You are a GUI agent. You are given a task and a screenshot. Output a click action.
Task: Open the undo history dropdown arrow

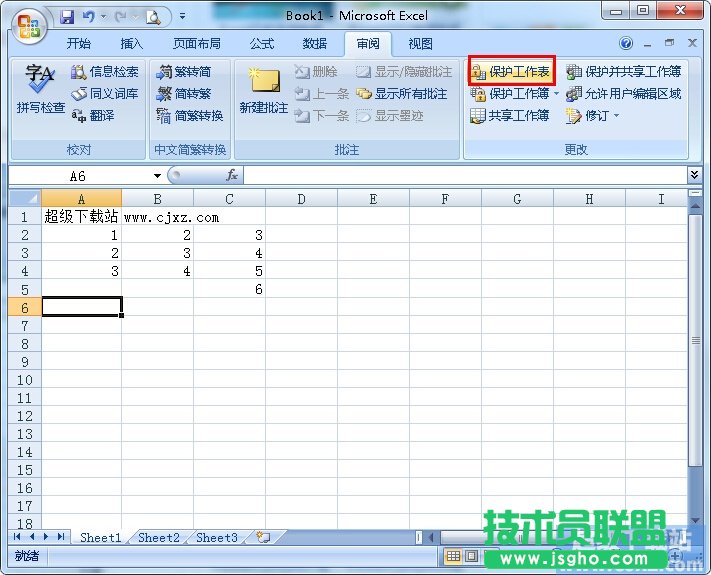104,17
